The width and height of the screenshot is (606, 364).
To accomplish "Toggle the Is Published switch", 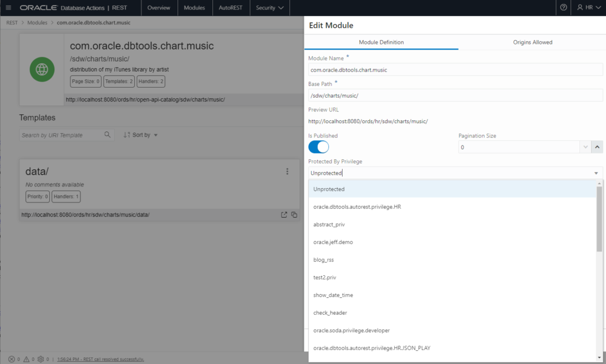I will [x=318, y=147].
